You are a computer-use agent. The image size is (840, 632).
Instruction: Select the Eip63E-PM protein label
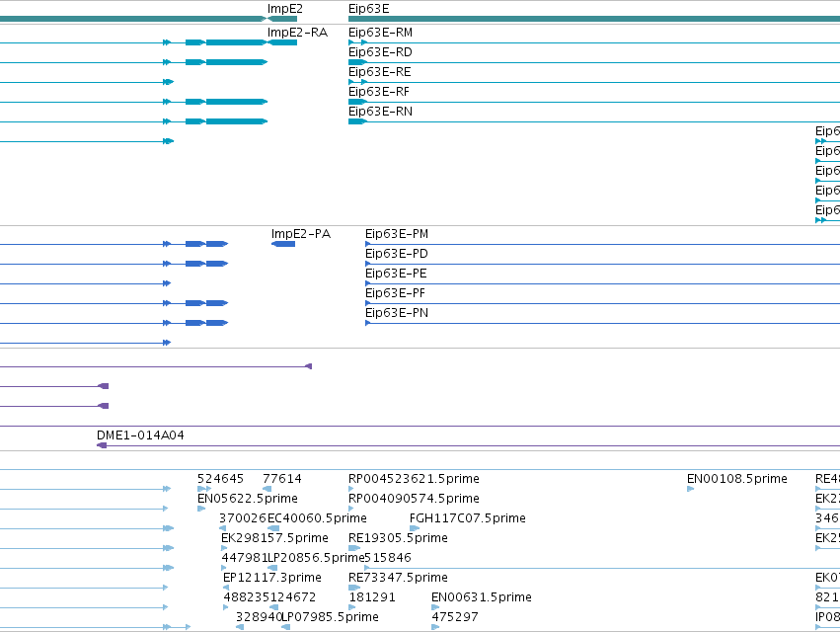click(x=397, y=234)
